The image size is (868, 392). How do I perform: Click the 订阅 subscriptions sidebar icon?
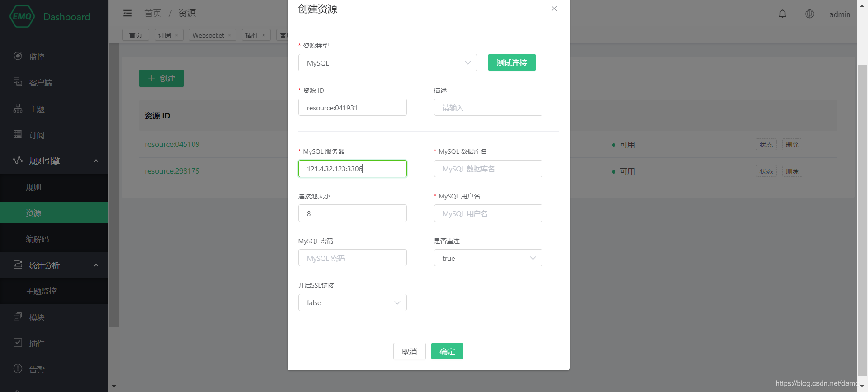[18, 135]
